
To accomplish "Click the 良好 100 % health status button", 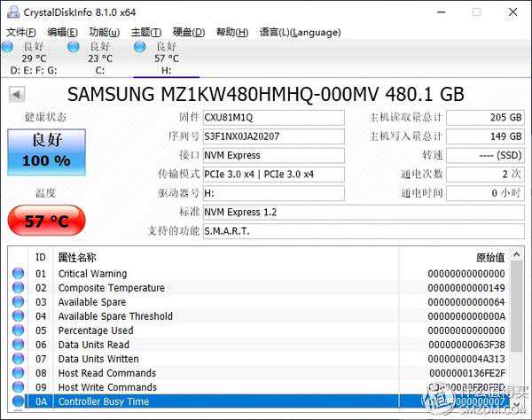I will click(46, 151).
